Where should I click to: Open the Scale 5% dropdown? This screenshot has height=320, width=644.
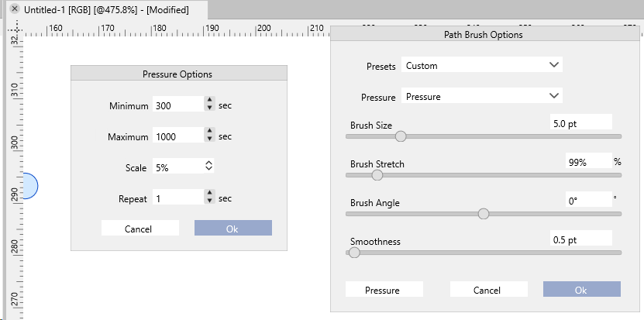click(x=208, y=165)
